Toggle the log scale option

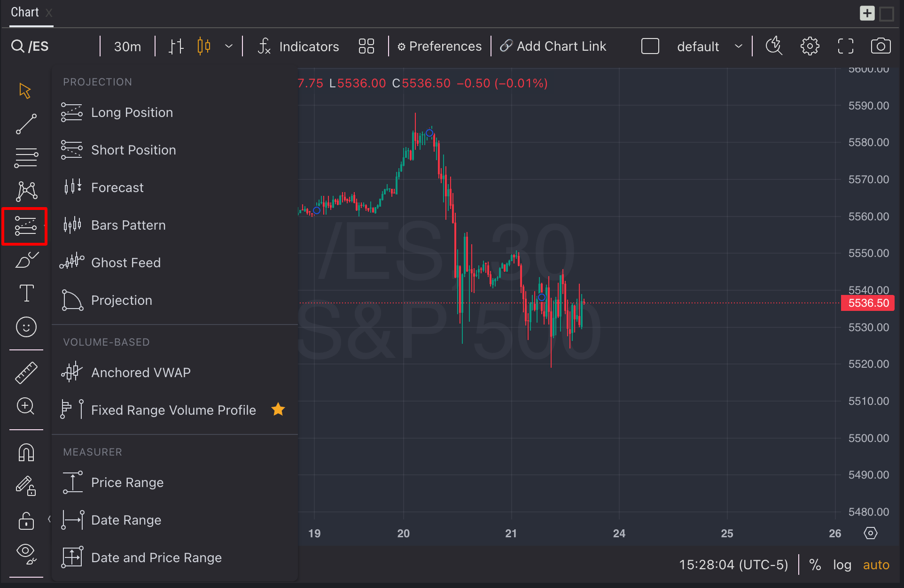842,565
